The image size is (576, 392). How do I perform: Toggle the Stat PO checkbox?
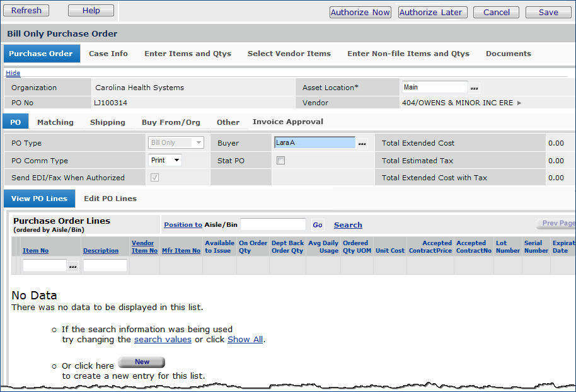[280, 161]
